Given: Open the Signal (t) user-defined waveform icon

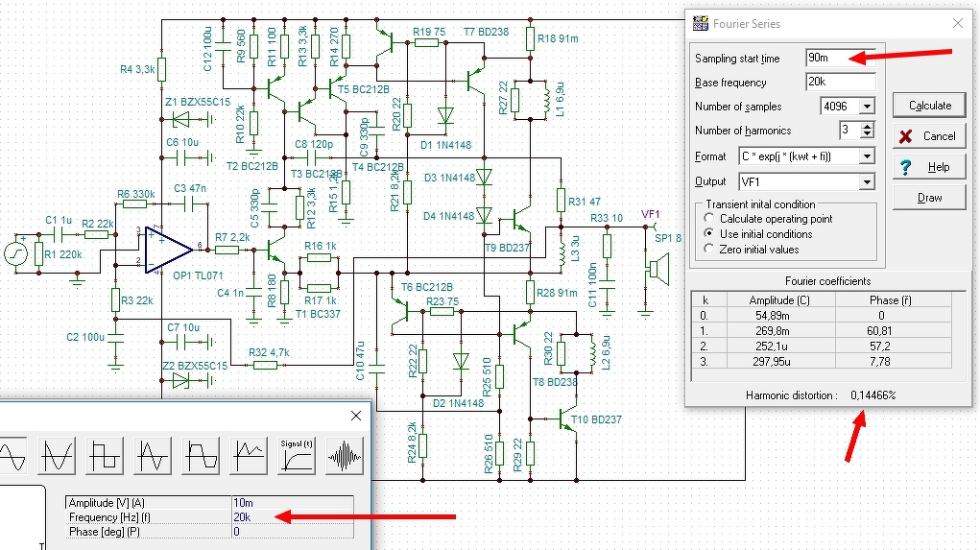Looking at the screenshot, I should [x=297, y=456].
